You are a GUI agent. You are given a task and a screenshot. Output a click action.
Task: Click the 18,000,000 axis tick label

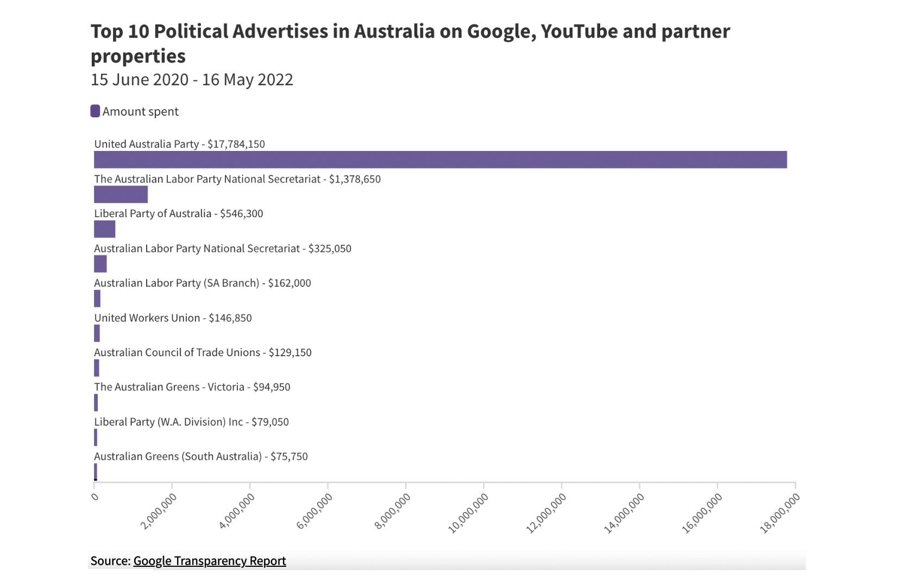780,514
